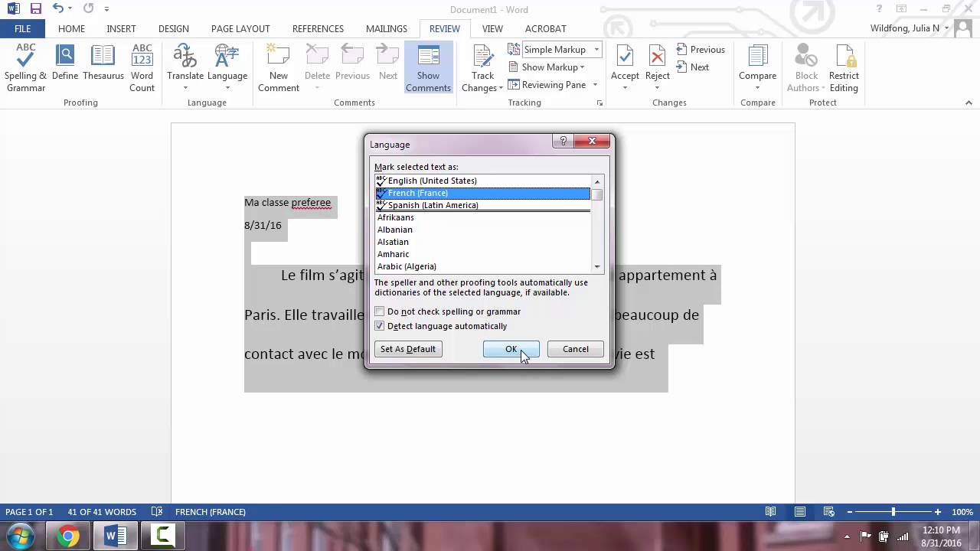Screen dimensions: 980x551
Task: Confirm the Language dialog with OK
Action: point(511,349)
